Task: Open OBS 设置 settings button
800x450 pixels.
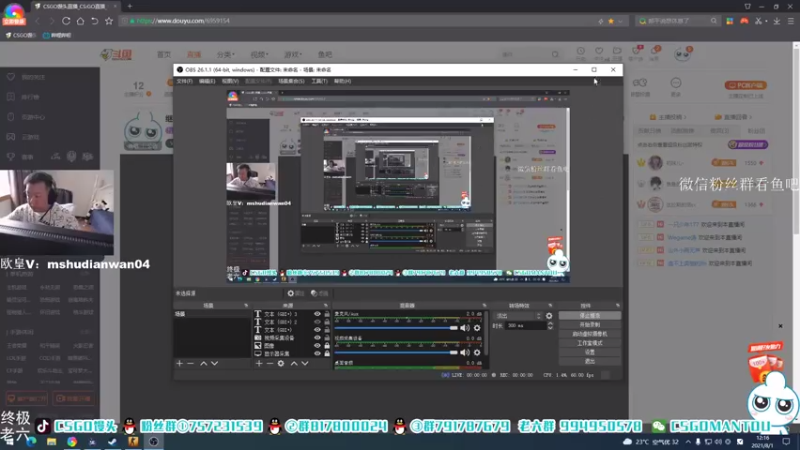Action: coord(590,353)
